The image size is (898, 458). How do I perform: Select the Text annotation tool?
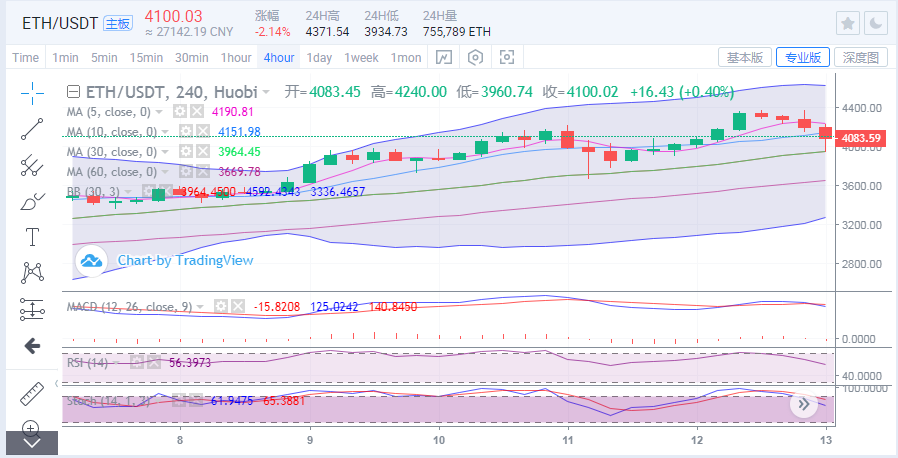(32, 237)
